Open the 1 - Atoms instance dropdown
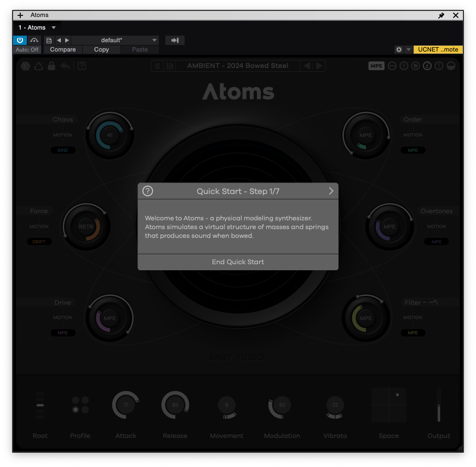Viewport: 476px width, 467px height. (37, 27)
